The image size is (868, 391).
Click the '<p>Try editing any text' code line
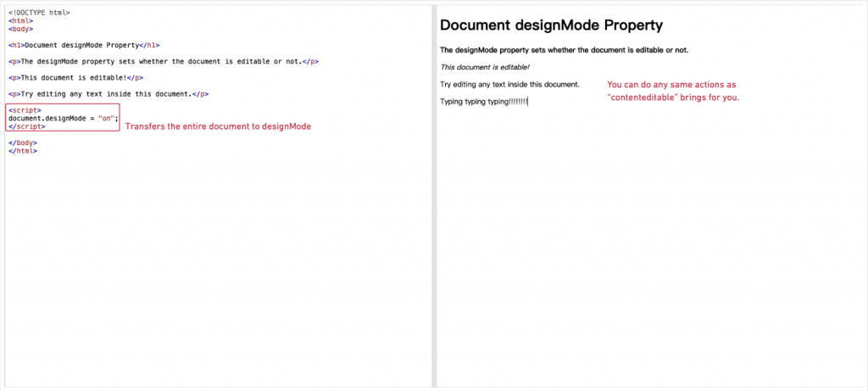pyautogui.click(x=108, y=94)
